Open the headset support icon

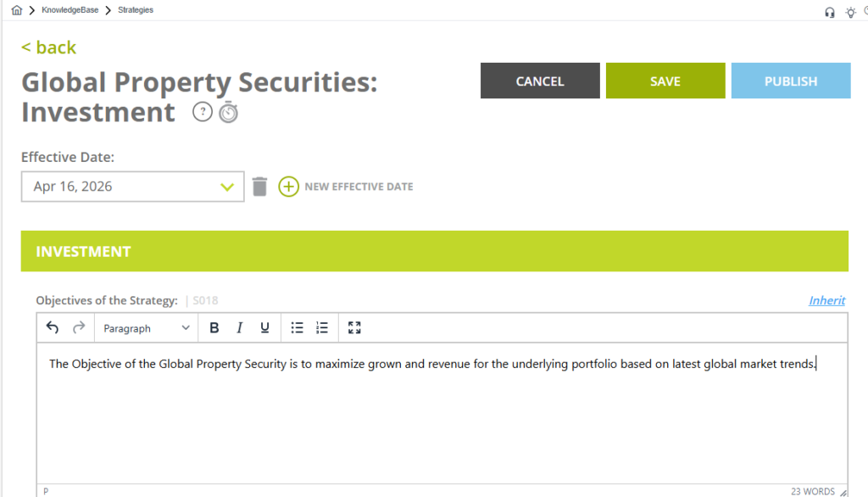(x=829, y=12)
